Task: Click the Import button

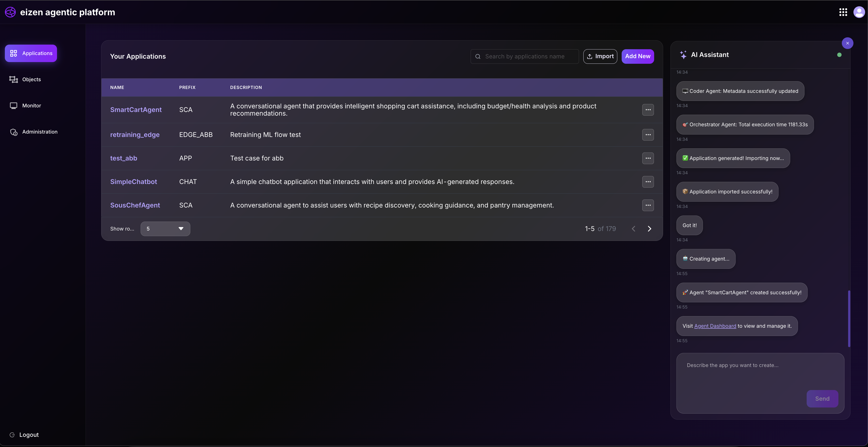Action: click(x=600, y=56)
